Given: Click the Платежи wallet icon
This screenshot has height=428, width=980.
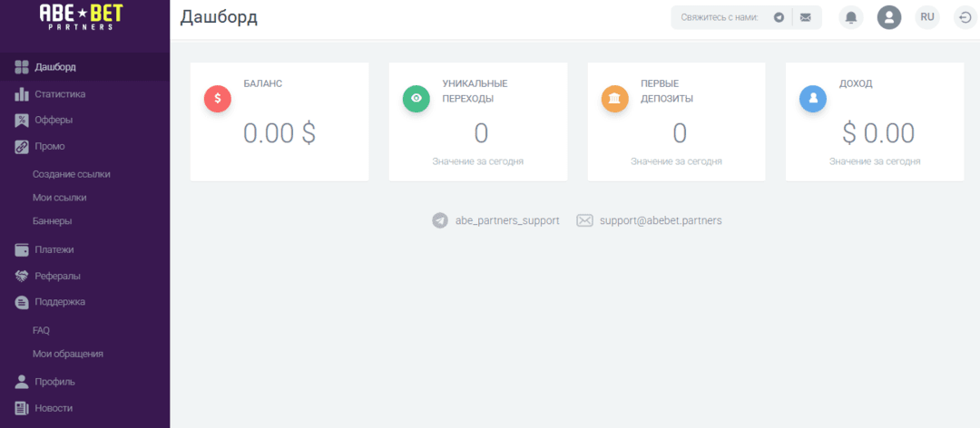Looking at the screenshot, I should 22,250.
